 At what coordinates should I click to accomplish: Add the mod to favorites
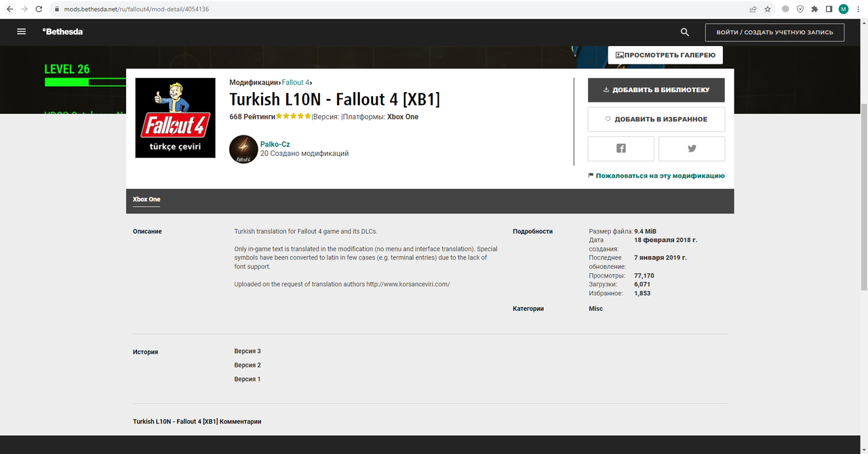coord(656,119)
